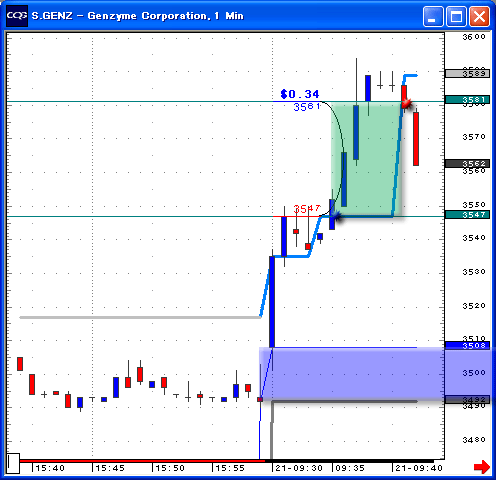Click the 3600 price scale label
The height and width of the screenshot is (480, 496).
[474, 37]
